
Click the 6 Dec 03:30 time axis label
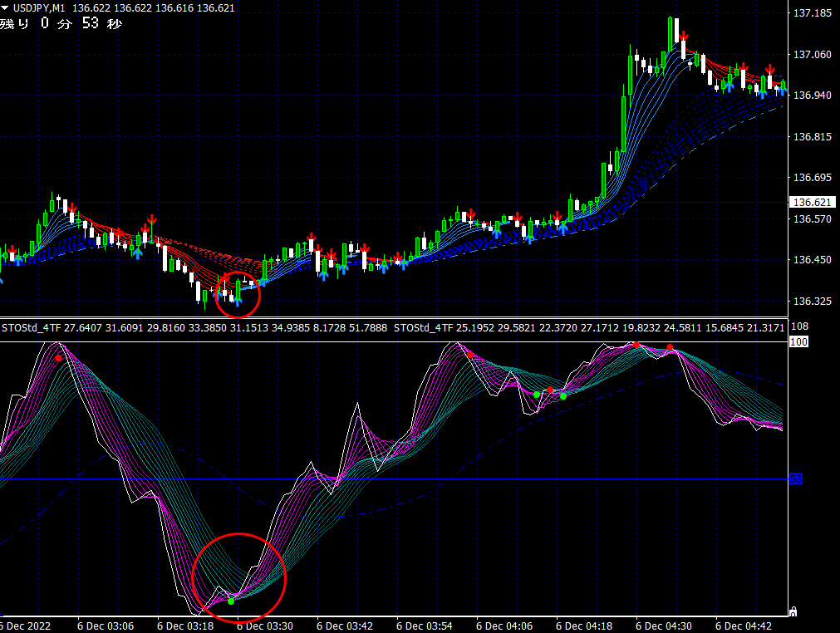coord(265,625)
